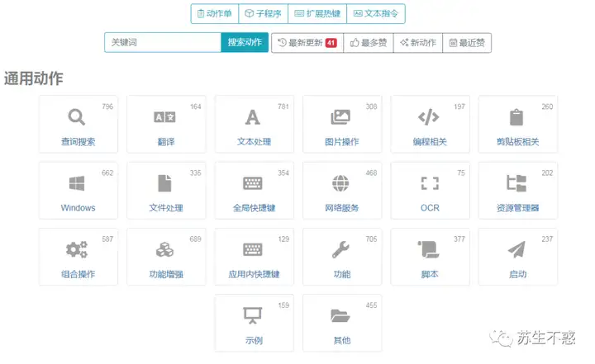Select the 编程相关 code brackets icon
Viewport: 595px width, 364px height.
click(x=429, y=117)
